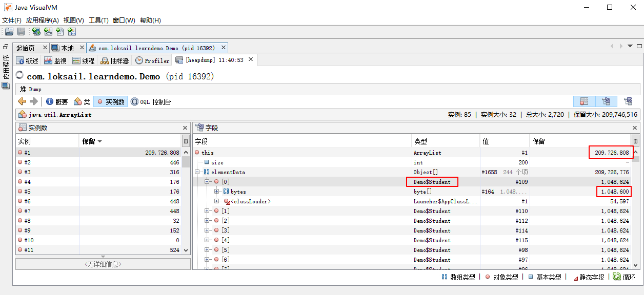Toggle the Fields panel view button
The image size is (644, 295).
[606, 101]
